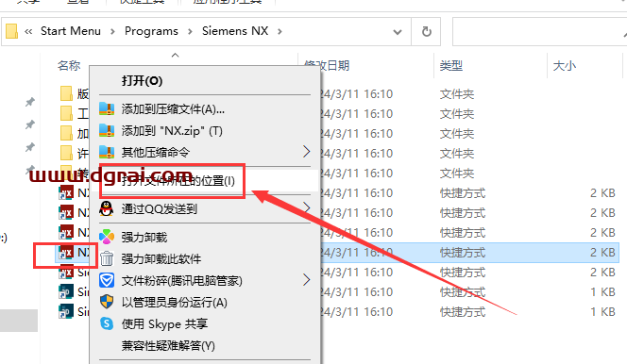Select the last teal Si shortcut icon
Viewport: 627px width, 364px height.
pos(66,311)
